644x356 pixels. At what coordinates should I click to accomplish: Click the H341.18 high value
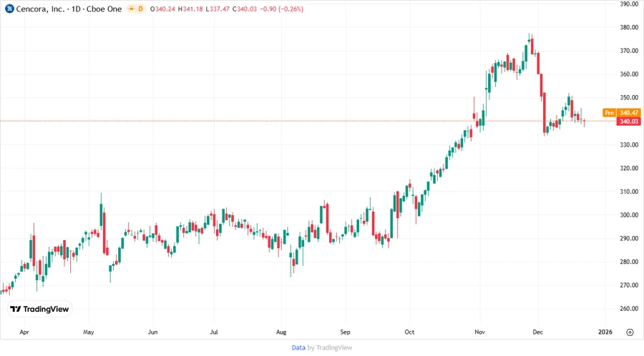(190, 9)
